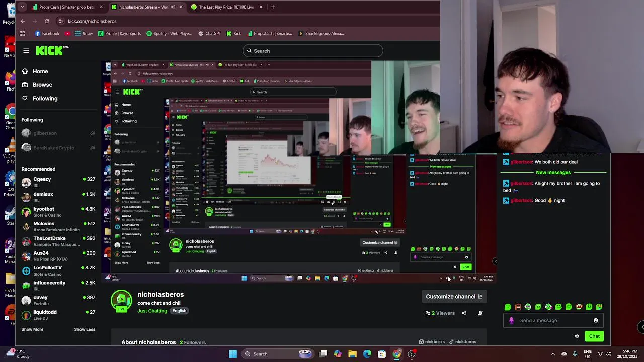
Task: Open the BareNakedCrypto followed channel
Action: [58, 148]
